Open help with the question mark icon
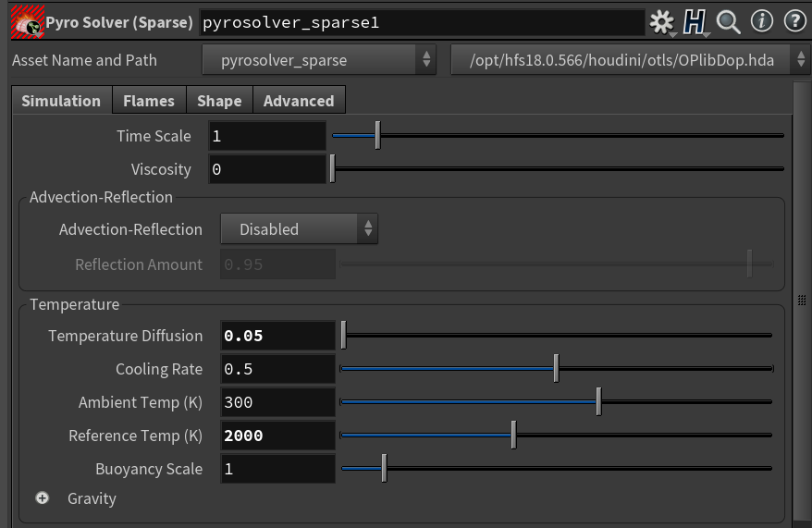812x528 pixels. pos(795,22)
